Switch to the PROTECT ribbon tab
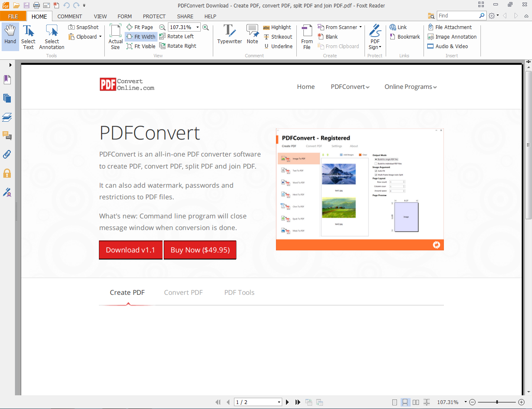Screen dimensions: 532x409 coord(154,16)
